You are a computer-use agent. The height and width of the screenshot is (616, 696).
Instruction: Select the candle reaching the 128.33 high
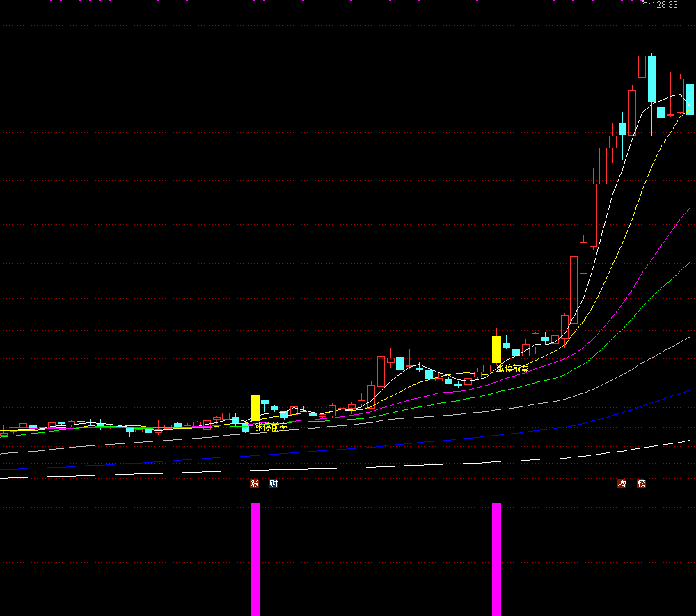[642, 66]
